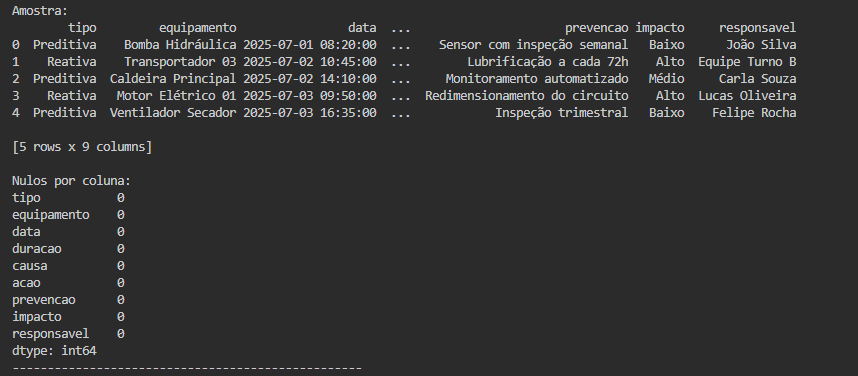The image size is (858, 376).
Task: Select the 'Transportador 03' equipment cell
Action: coord(180,62)
